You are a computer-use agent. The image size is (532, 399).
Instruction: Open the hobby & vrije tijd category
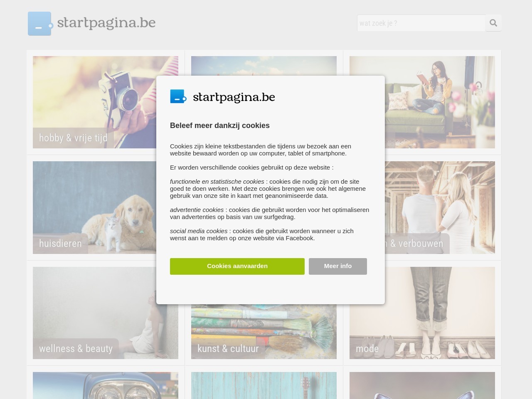tap(106, 102)
